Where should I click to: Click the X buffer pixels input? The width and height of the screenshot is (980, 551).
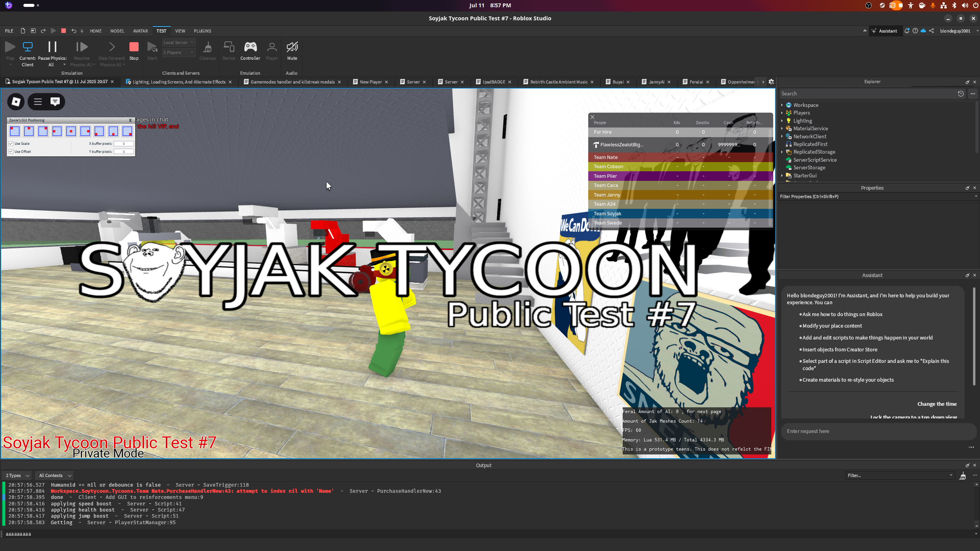tap(124, 144)
